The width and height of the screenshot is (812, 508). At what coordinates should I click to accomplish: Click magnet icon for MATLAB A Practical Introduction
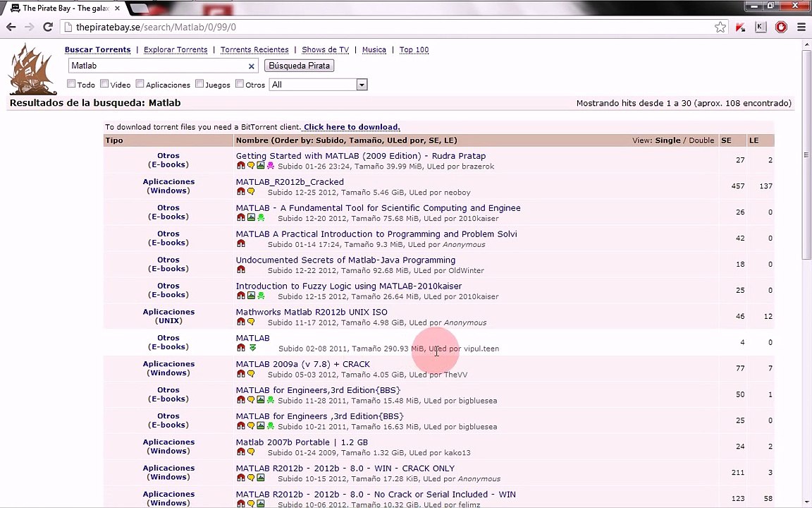point(241,243)
